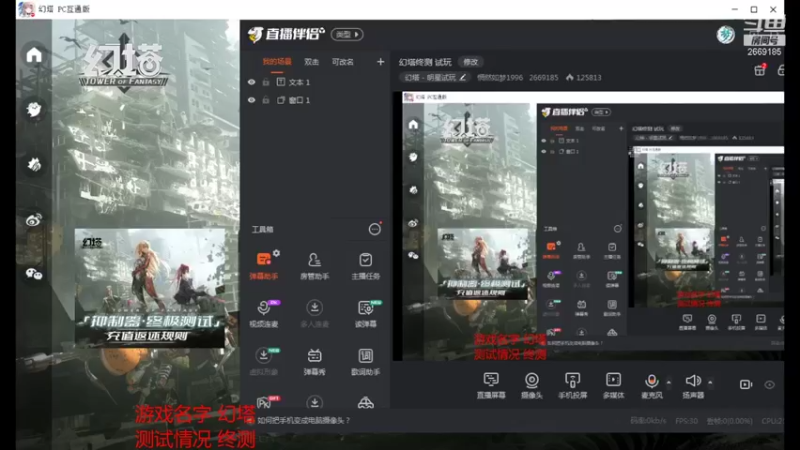
Task: Edit the 幻塔 category tag
Action: click(434, 78)
